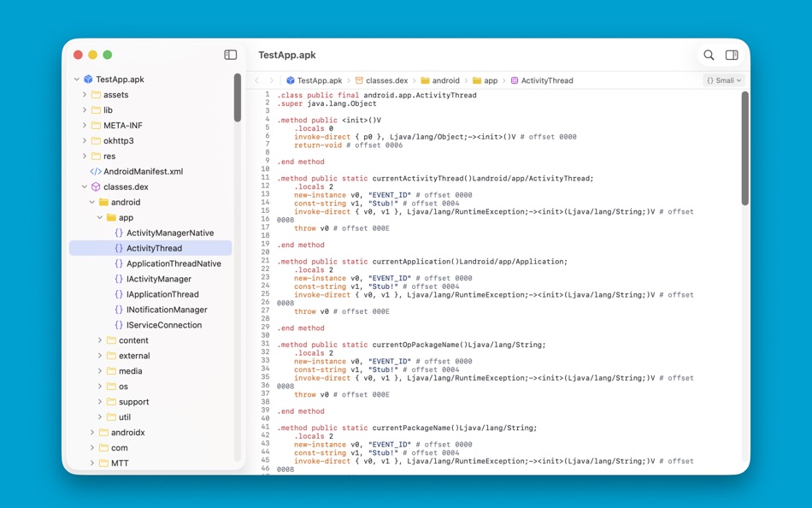Image resolution: width=812 pixels, height=508 pixels.
Task: Click the '.super java.lang.Object' line
Action: click(327, 103)
